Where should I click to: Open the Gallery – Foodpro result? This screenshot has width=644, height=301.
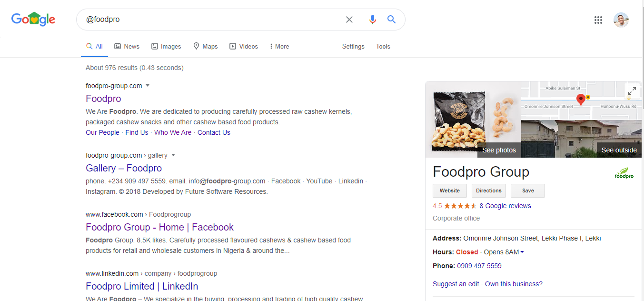[124, 168]
